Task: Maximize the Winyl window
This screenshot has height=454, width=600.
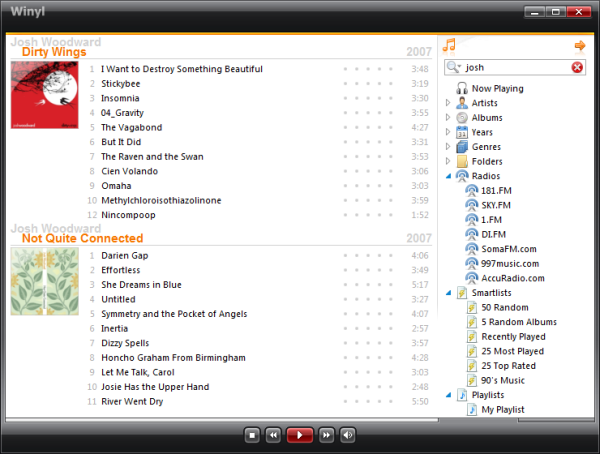Action: click(556, 12)
